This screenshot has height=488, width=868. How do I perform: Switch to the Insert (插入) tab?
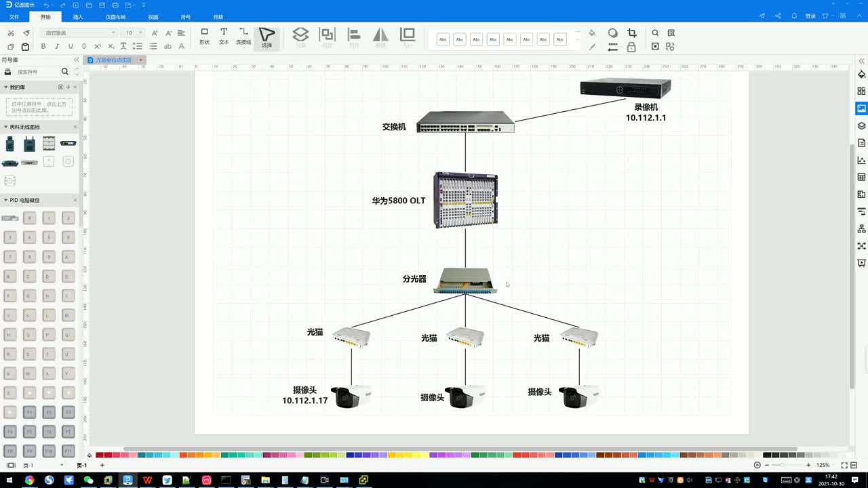(x=78, y=17)
